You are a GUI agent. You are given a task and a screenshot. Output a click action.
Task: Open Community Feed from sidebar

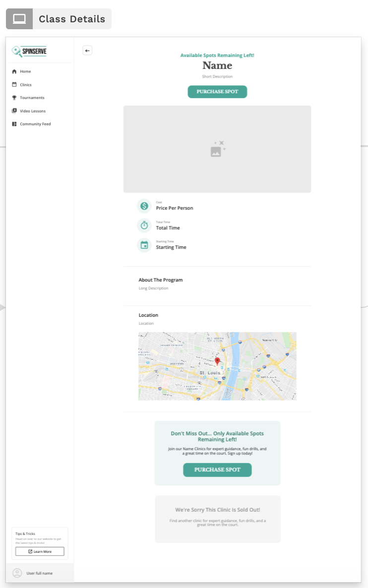(35, 124)
